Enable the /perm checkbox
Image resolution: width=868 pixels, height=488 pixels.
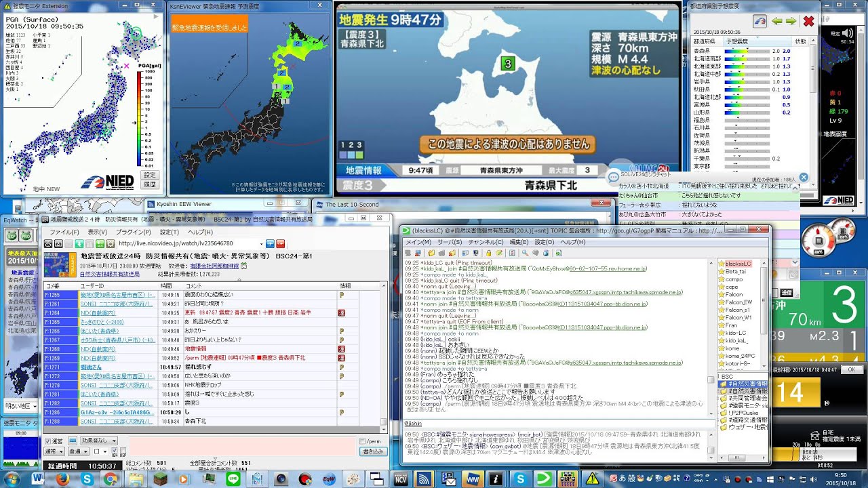[x=362, y=441]
